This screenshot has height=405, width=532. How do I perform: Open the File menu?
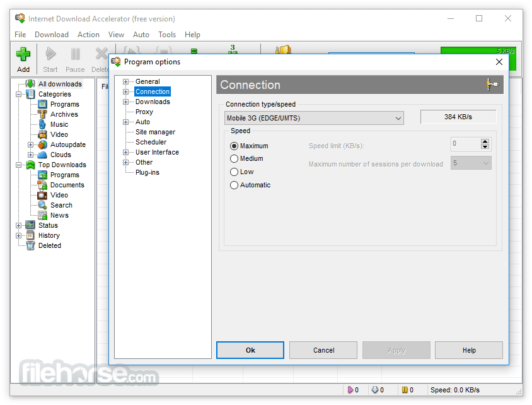(x=20, y=35)
